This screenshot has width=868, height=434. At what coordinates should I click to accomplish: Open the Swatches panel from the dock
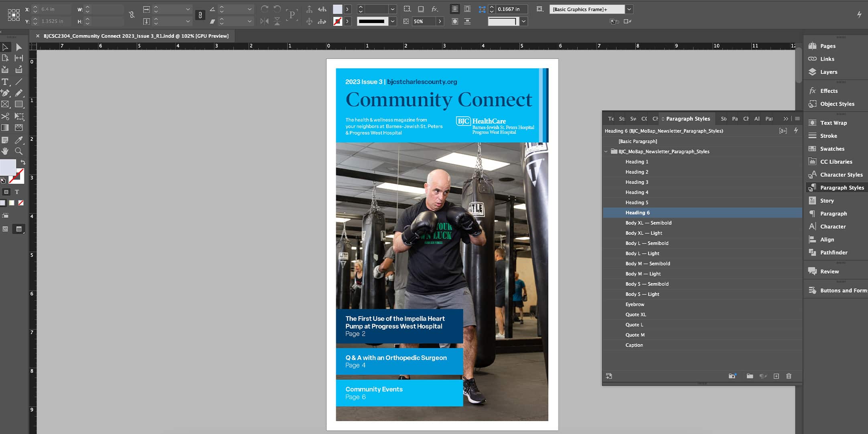click(x=832, y=149)
